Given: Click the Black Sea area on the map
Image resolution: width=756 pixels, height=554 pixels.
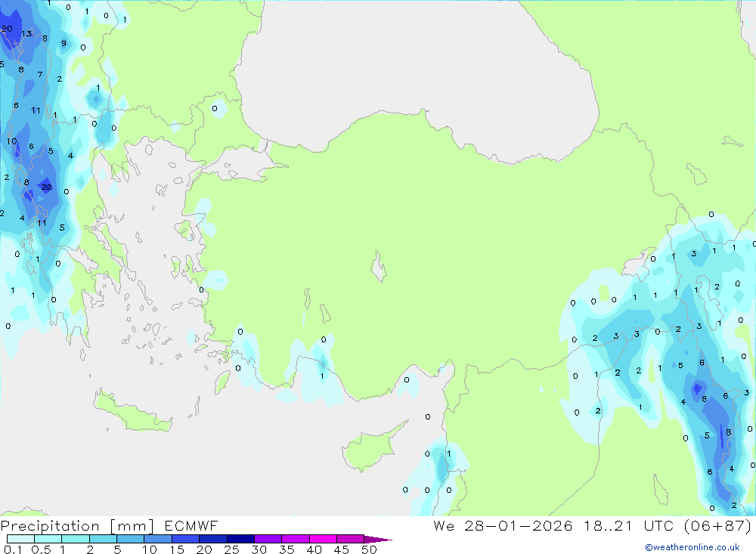Looking at the screenshot, I should click(414, 73).
